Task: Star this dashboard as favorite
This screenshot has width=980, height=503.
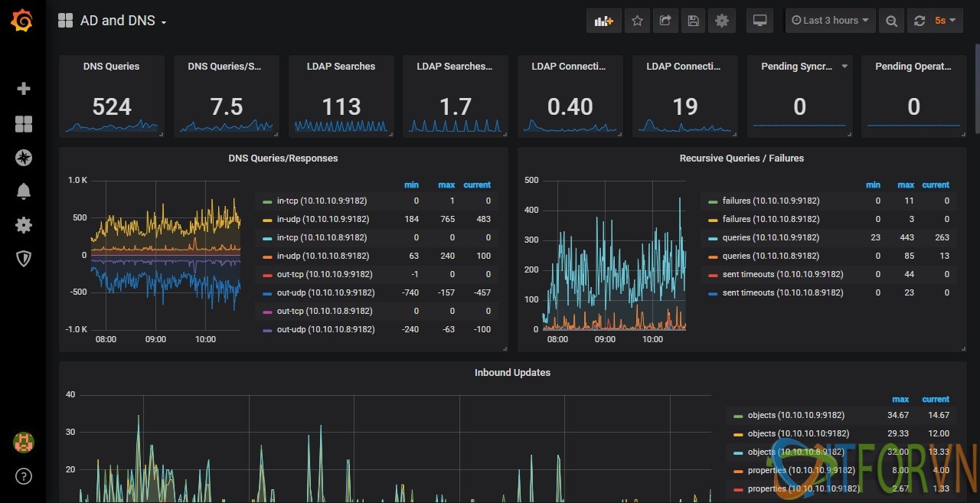Action: pos(637,21)
